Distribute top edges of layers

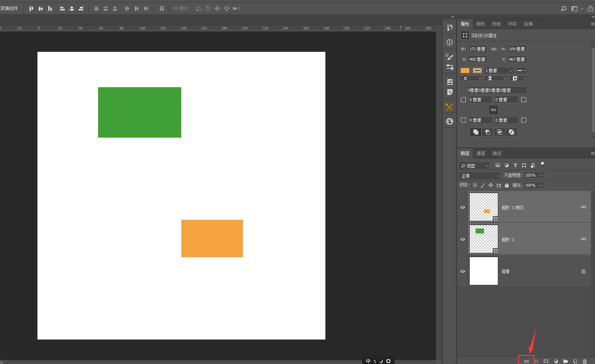96,9
